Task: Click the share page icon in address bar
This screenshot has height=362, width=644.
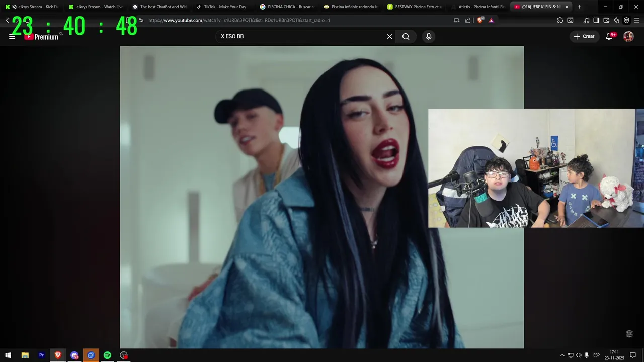Action: click(468, 20)
